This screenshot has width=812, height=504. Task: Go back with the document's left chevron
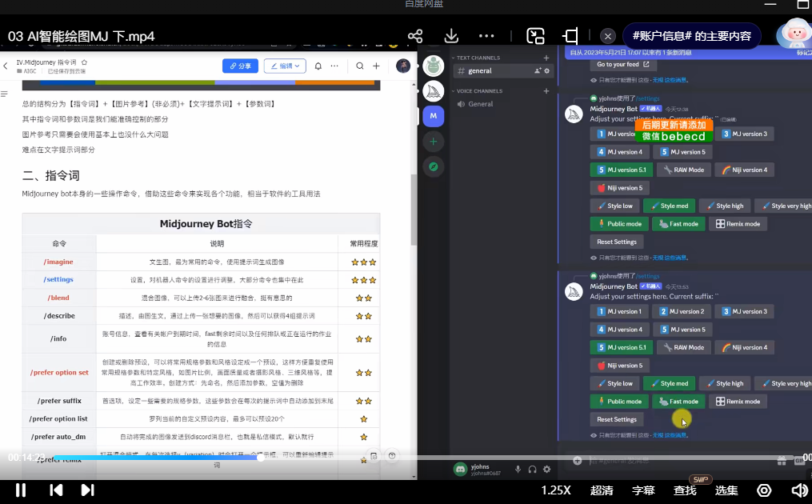tap(6, 66)
